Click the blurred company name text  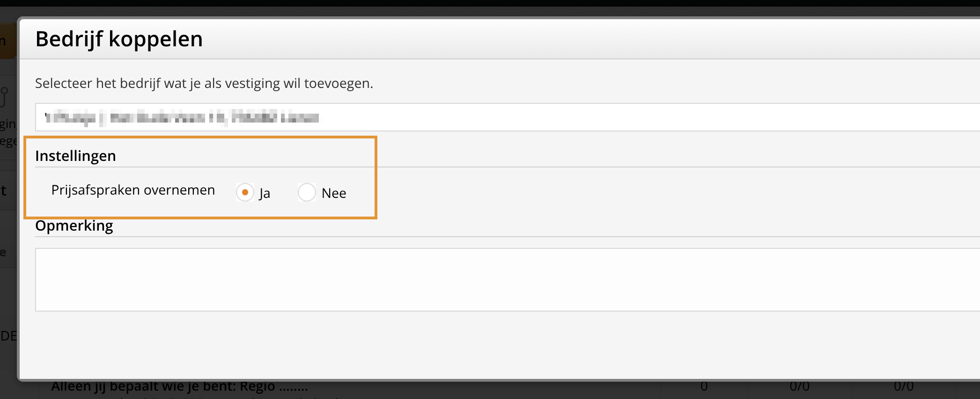pyautogui.click(x=182, y=117)
